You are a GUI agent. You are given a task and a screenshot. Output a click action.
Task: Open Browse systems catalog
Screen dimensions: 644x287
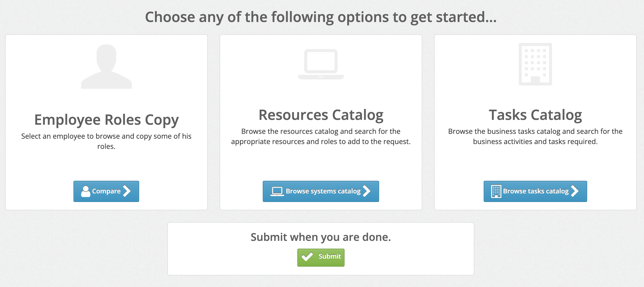click(x=323, y=191)
